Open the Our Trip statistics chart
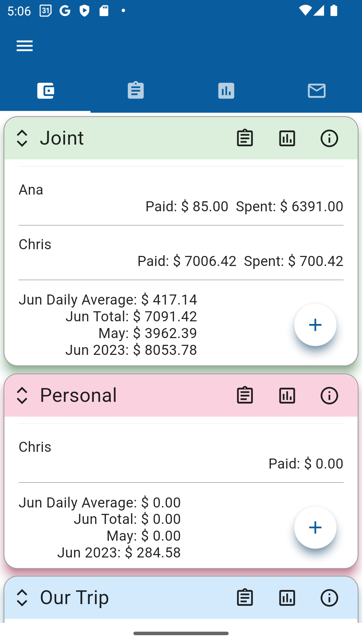Image resolution: width=362 pixels, height=644 pixels. click(x=287, y=598)
